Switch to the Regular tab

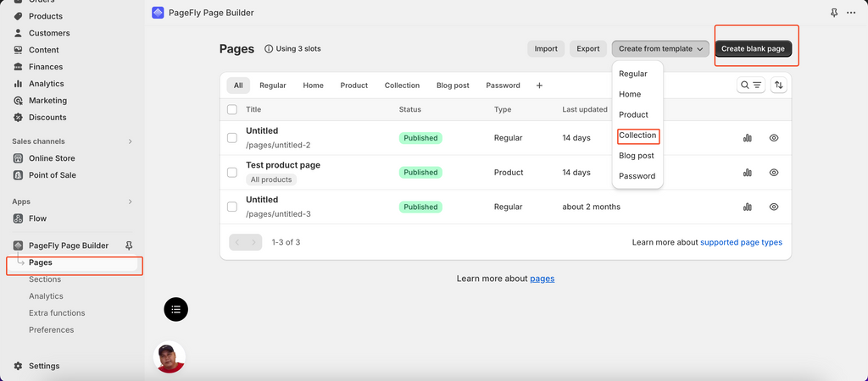[273, 86]
